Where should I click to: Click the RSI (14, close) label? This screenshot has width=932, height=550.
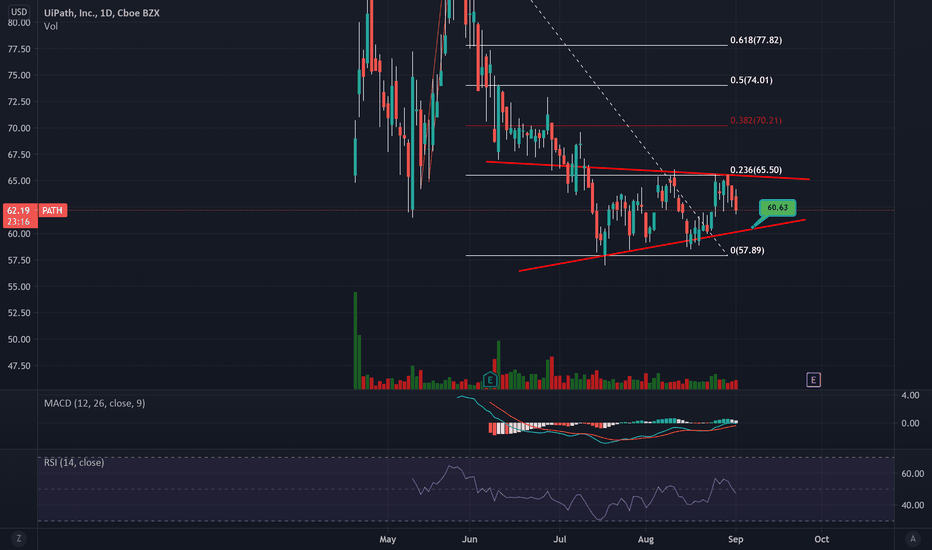[74, 463]
